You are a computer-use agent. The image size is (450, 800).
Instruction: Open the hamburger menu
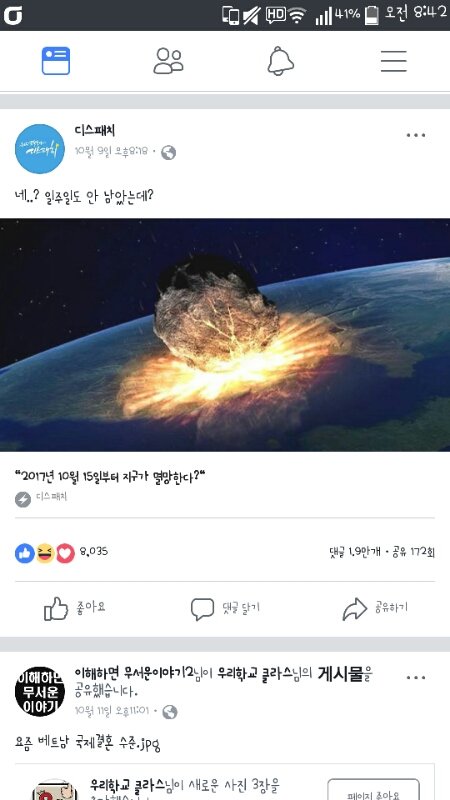point(393,61)
